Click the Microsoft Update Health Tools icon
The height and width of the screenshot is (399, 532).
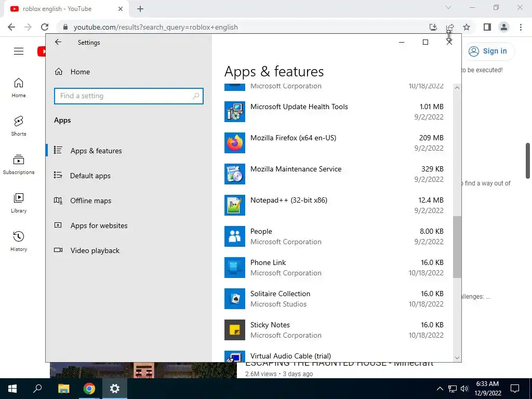[x=235, y=112]
